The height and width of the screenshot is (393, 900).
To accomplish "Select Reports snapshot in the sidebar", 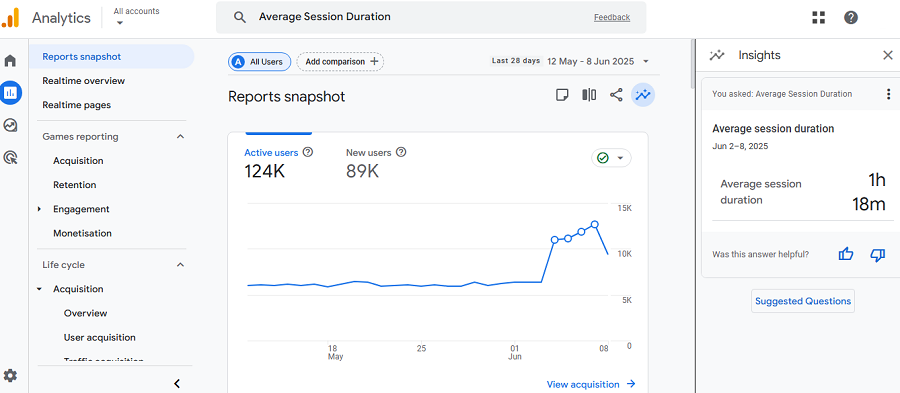I will tap(111, 56).
